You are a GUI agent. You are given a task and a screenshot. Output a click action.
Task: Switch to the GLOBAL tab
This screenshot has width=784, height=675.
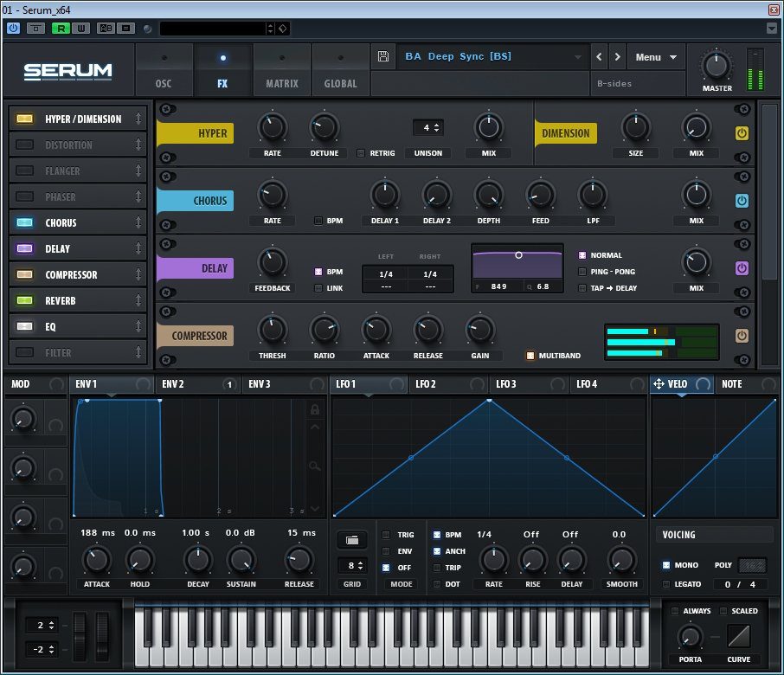340,70
